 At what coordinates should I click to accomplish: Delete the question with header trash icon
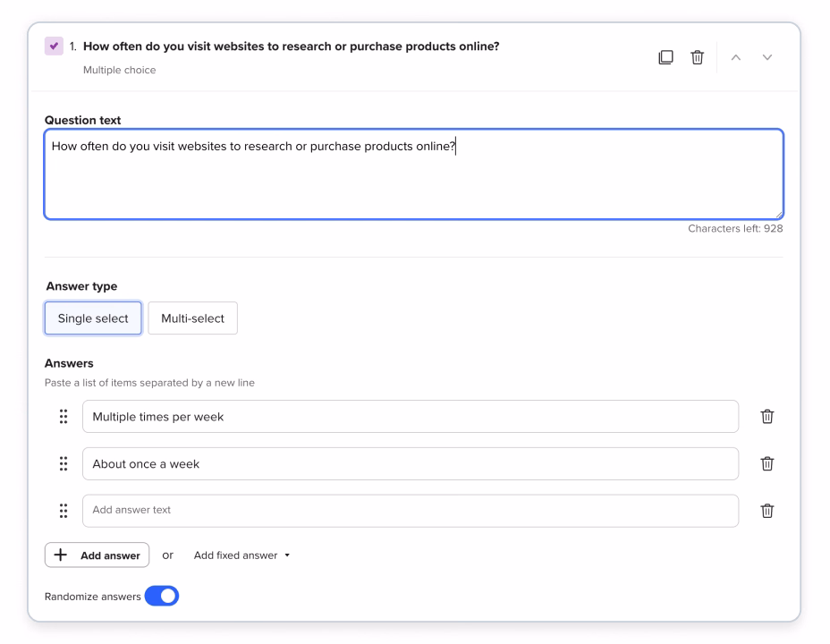697,57
